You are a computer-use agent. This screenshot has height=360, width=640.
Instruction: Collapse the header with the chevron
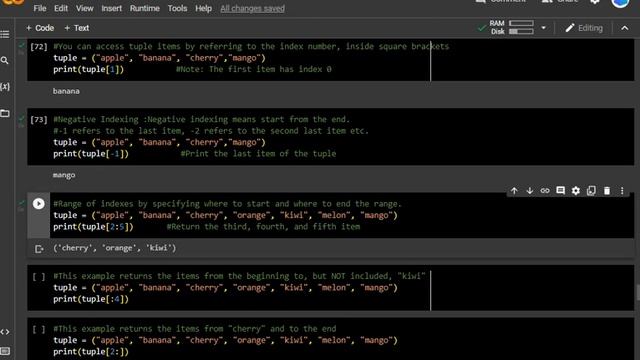pos(624,28)
